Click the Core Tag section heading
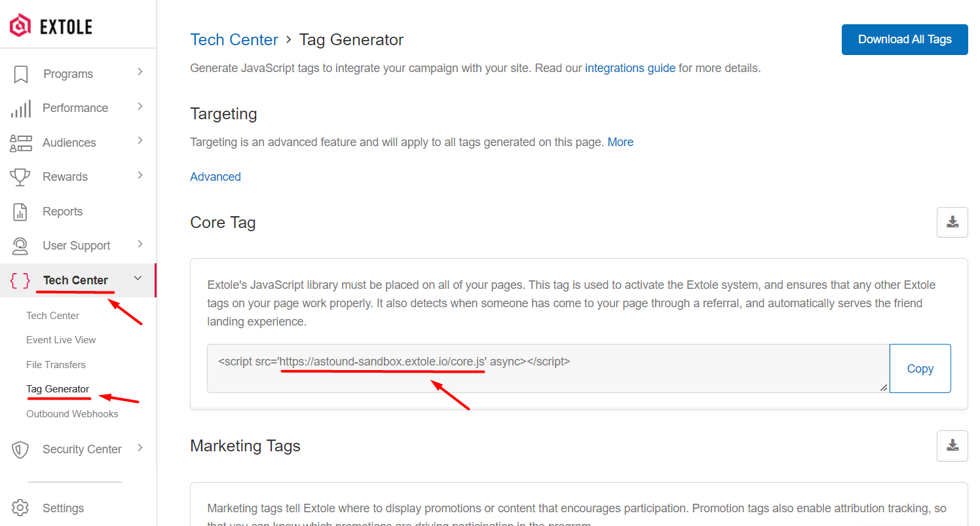This screenshot has width=980, height=526. (223, 223)
